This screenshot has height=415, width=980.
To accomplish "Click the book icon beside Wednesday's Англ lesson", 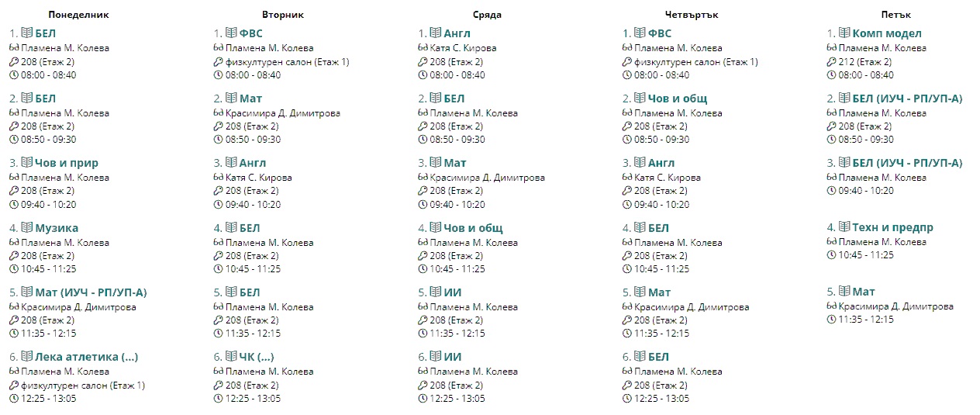I will [435, 33].
